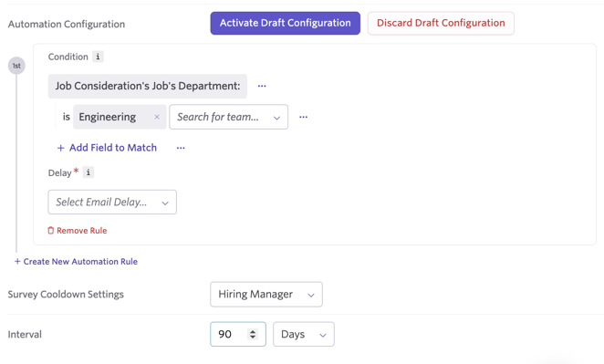Screen dimensions: 604x364
Task: Click Create New Automation Rule link
Action: coord(76,262)
